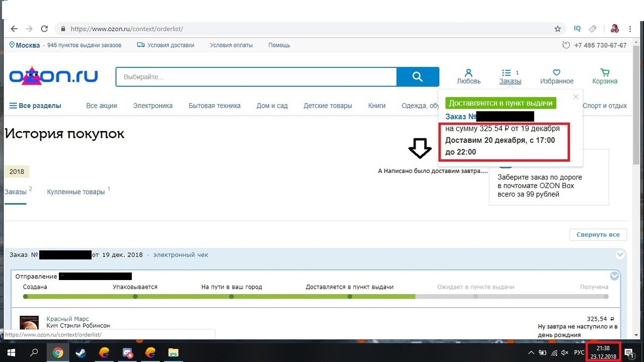Image resolution: width=644 pixels, height=362 pixels.
Task: Open the Chrome profile avatar
Action: pos(615,29)
